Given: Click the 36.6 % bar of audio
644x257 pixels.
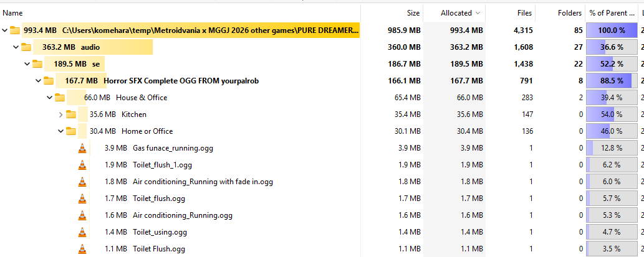Looking at the screenshot, I should pyautogui.click(x=612, y=47).
